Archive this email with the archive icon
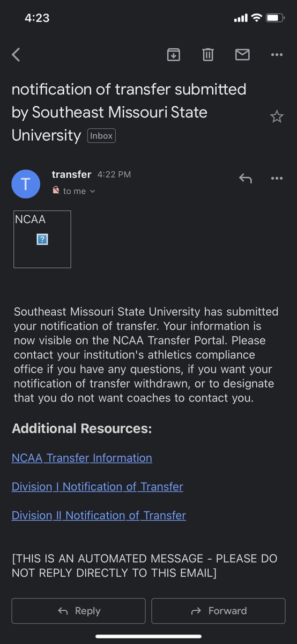 174,54
